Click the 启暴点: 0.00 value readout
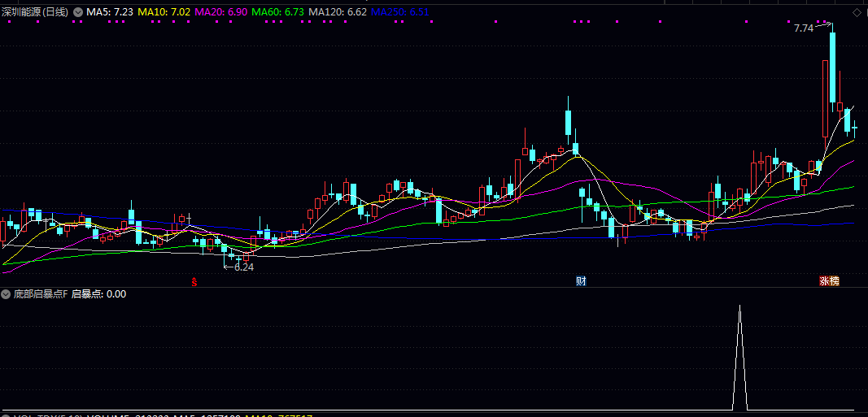The image size is (868, 417). point(99,294)
